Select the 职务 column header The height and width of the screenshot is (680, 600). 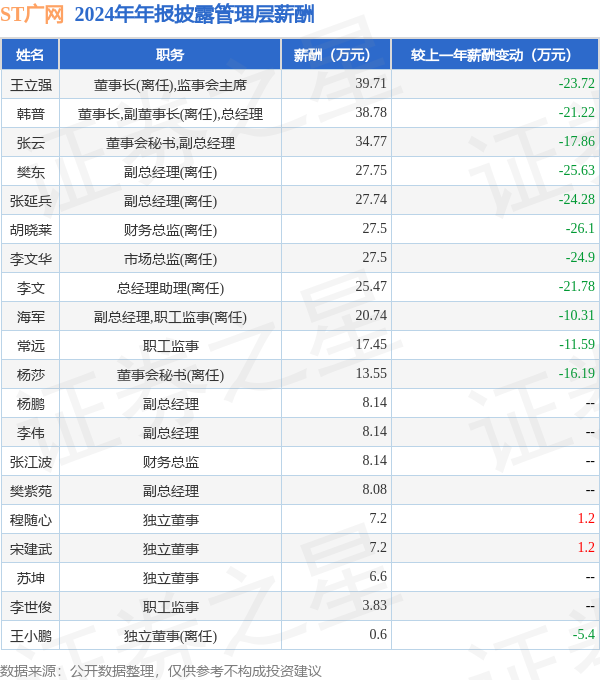(x=170, y=55)
